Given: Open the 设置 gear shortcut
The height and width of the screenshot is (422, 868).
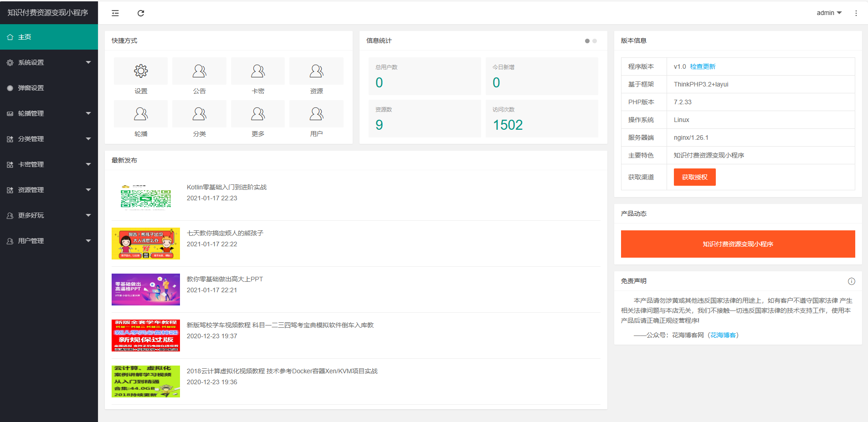Looking at the screenshot, I should (x=141, y=71).
